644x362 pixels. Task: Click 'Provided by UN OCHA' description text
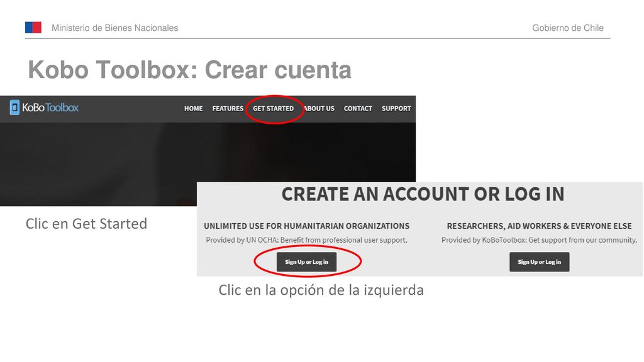pyautogui.click(x=306, y=240)
